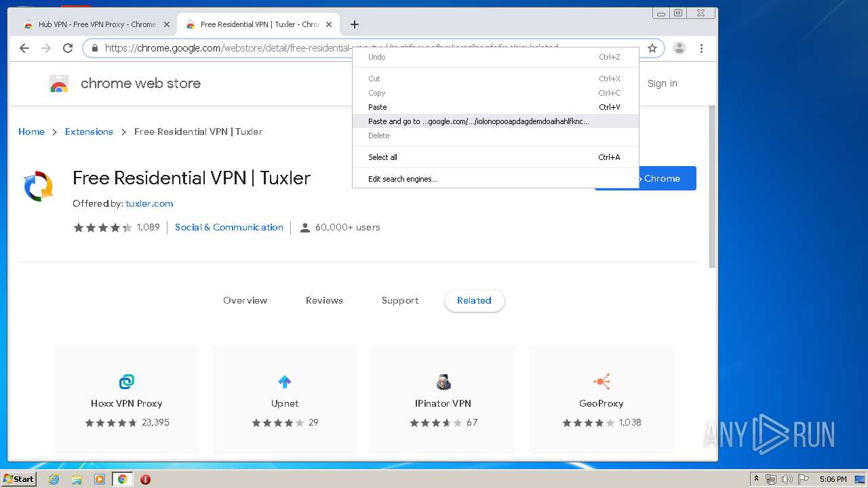Click the GeoProxy title

pos(601,403)
